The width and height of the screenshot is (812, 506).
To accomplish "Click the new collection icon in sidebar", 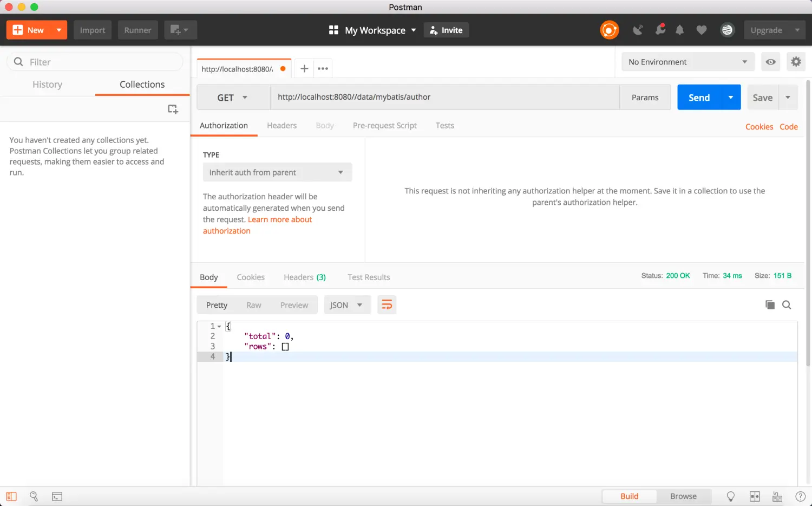I will click(173, 109).
